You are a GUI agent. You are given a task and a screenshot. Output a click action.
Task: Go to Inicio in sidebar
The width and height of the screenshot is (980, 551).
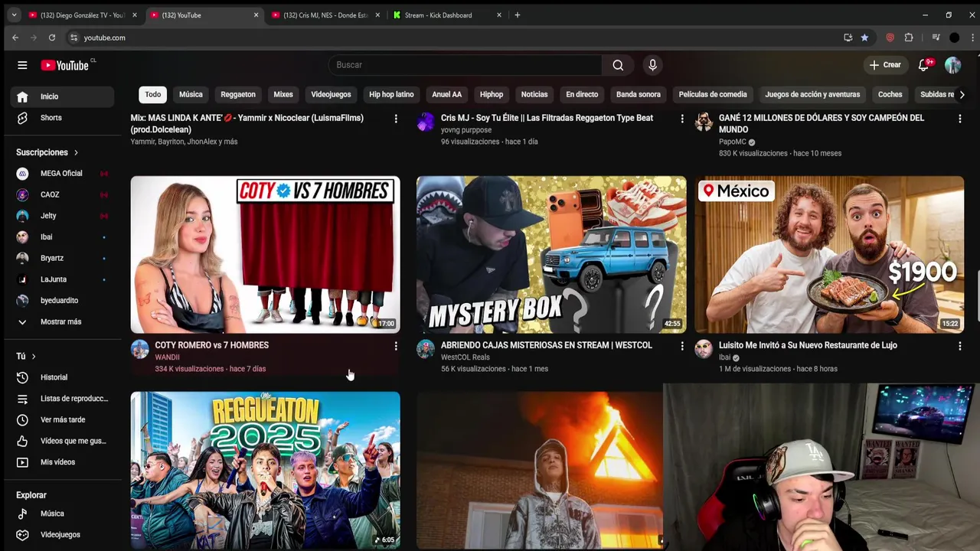point(62,96)
